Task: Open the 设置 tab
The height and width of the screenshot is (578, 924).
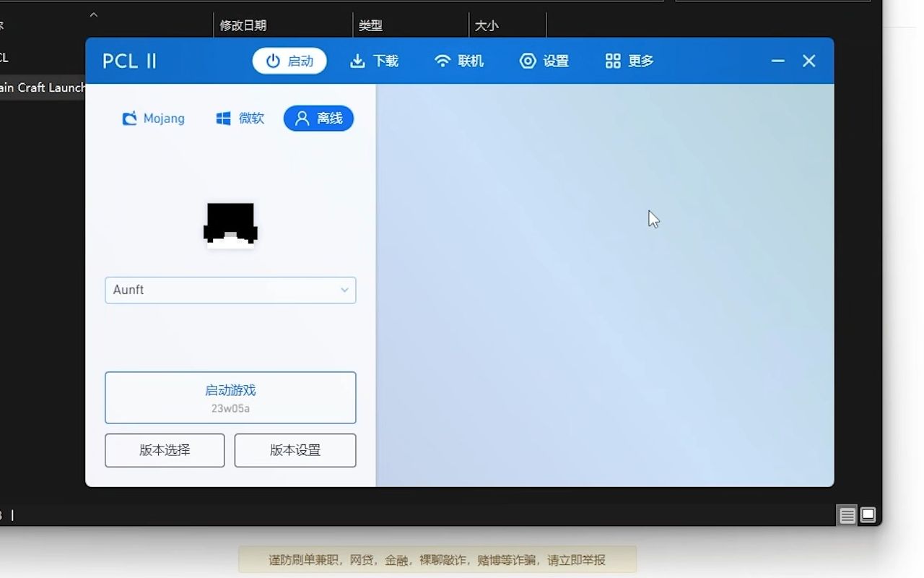Action: click(544, 61)
